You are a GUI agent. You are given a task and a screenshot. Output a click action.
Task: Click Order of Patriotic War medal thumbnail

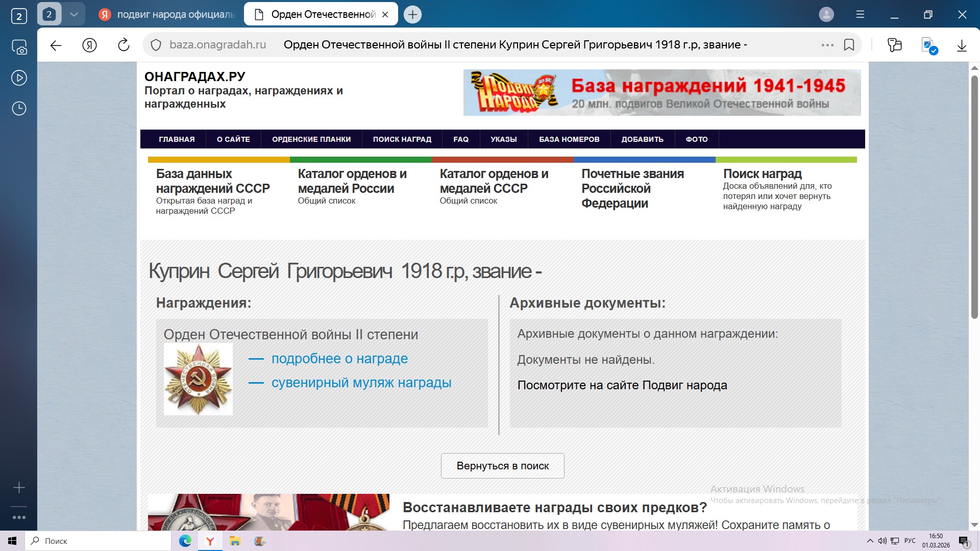198,379
